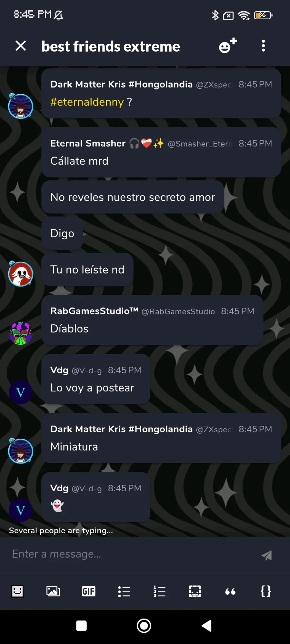
Task: Open Vdg's V avatar beside ghost emoji
Action: point(21,510)
